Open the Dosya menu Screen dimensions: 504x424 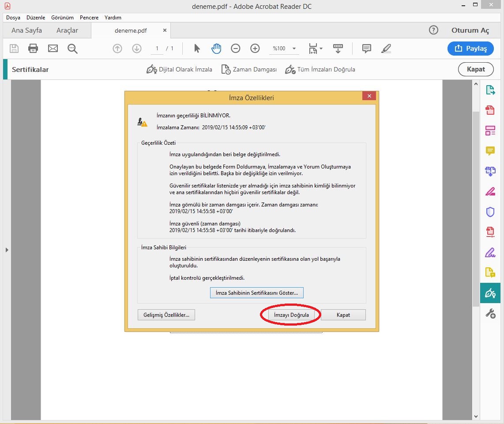13,18
